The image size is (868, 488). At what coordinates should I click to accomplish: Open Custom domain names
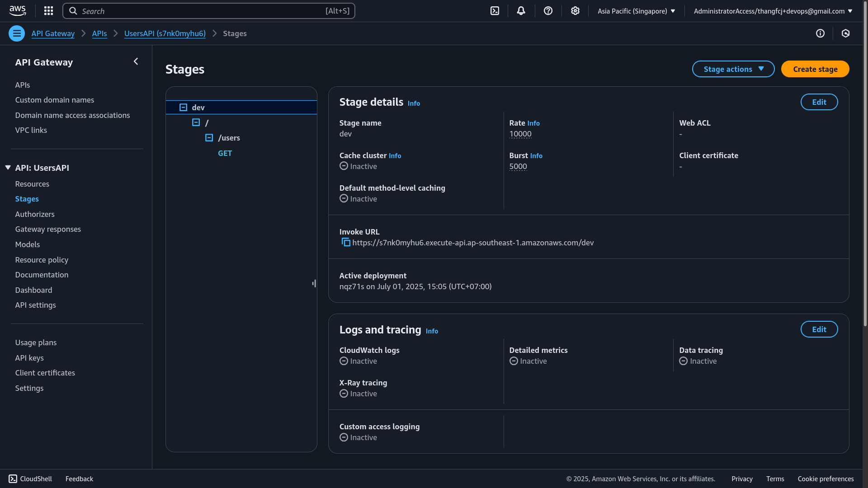pyautogui.click(x=55, y=100)
